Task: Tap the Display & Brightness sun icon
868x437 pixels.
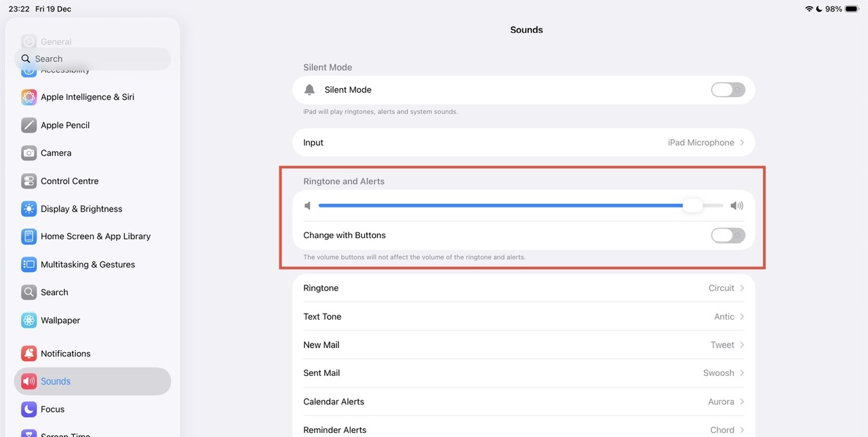Action: pyautogui.click(x=28, y=209)
